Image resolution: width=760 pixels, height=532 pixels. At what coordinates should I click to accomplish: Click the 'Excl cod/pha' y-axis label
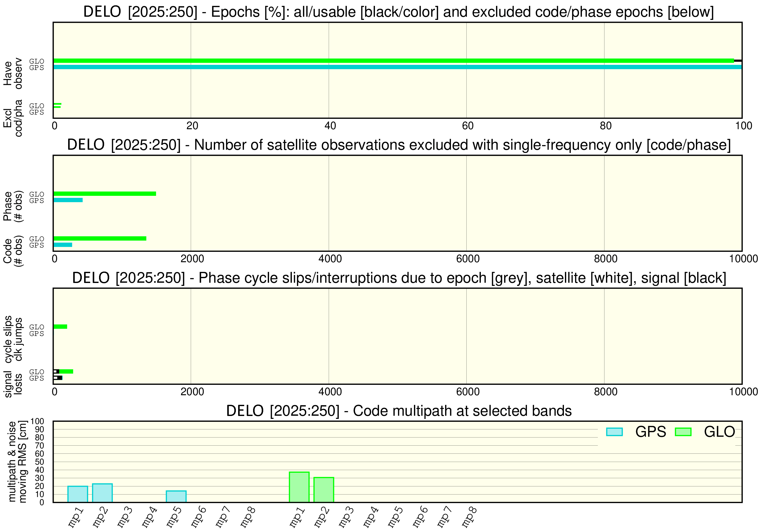coord(13,118)
